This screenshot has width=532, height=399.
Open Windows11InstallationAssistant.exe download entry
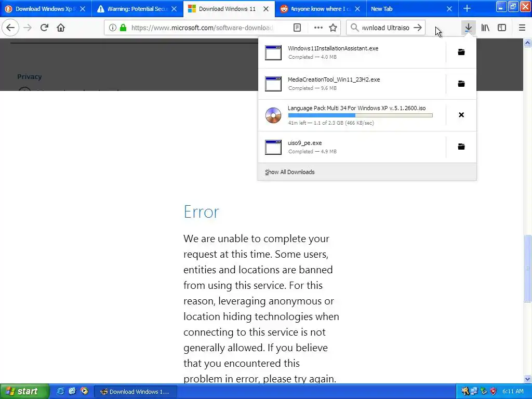(x=352, y=52)
